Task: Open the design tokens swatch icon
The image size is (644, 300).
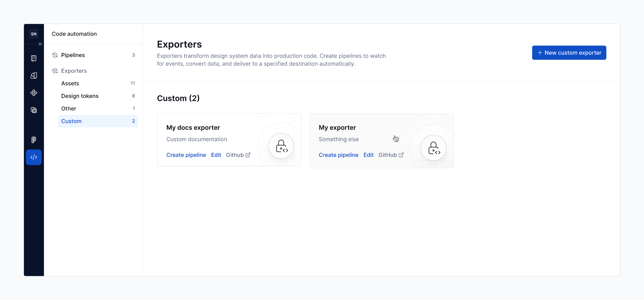Action: [34, 76]
